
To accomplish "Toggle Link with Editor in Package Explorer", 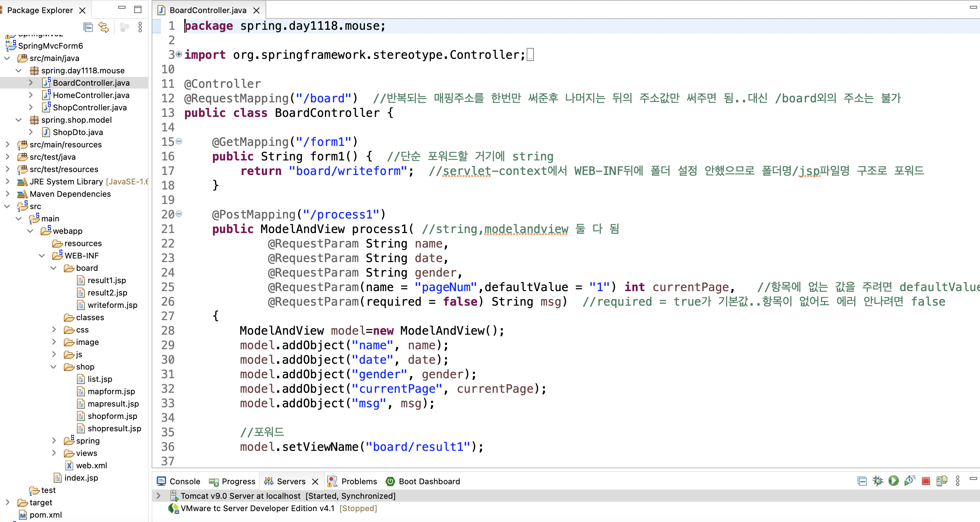I will pos(104,27).
